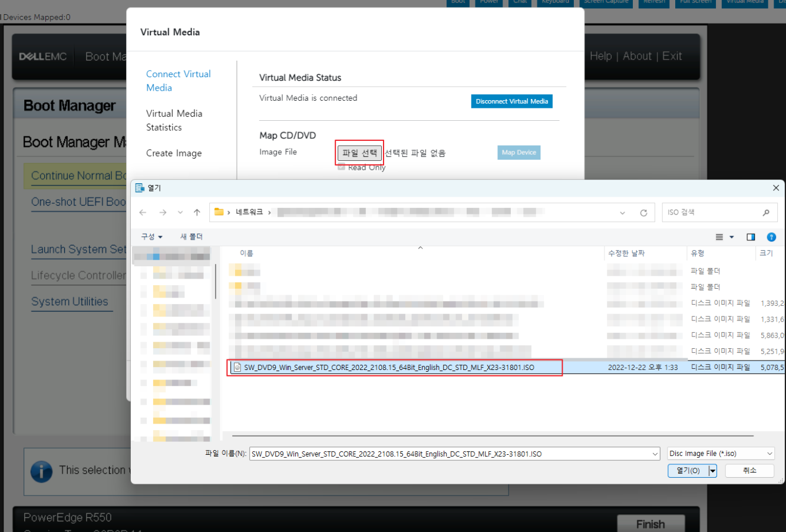The height and width of the screenshot is (532, 786).
Task: Sort by the 이름 column header
Action: [x=246, y=253]
